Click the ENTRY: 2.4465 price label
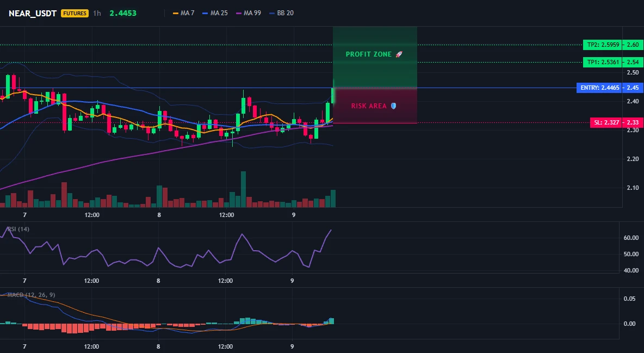 pos(599,88)
